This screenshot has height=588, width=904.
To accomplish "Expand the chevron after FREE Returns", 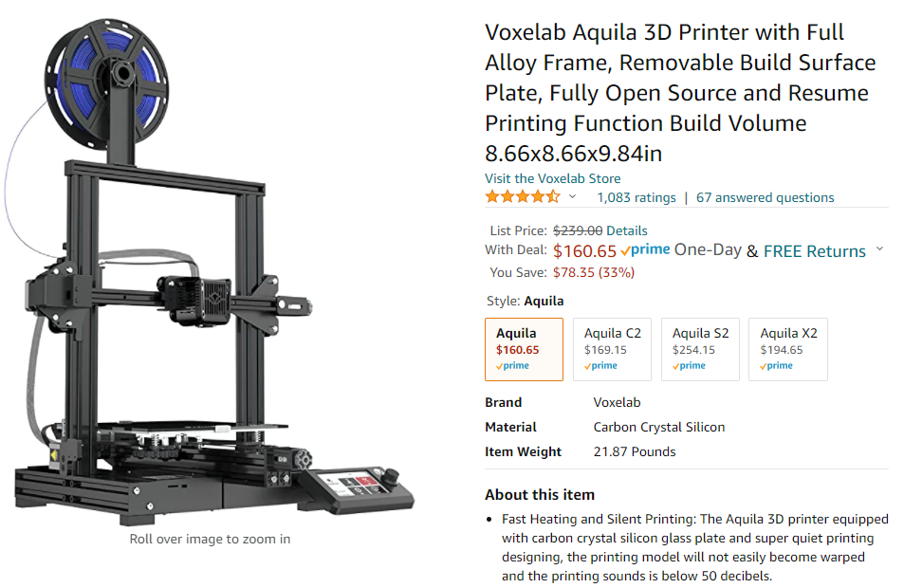I will coord(879,249).
